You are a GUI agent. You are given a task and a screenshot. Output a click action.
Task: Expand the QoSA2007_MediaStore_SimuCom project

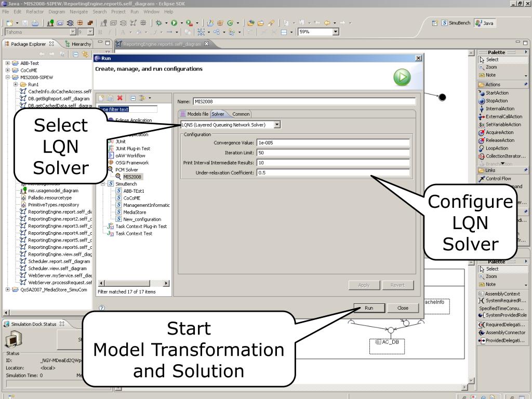pyautogui.click(x=7, y=290)
